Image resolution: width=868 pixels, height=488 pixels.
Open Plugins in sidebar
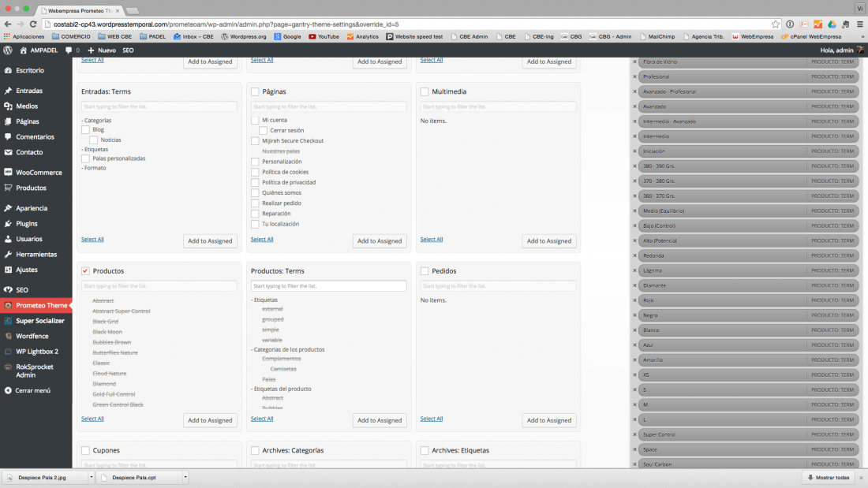(x=27, y=224)
